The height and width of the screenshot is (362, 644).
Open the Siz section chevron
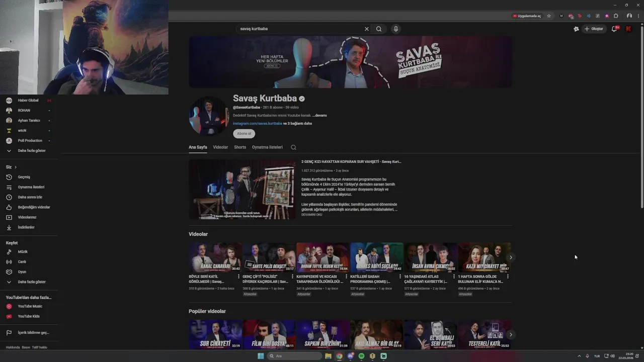(16, 167)
